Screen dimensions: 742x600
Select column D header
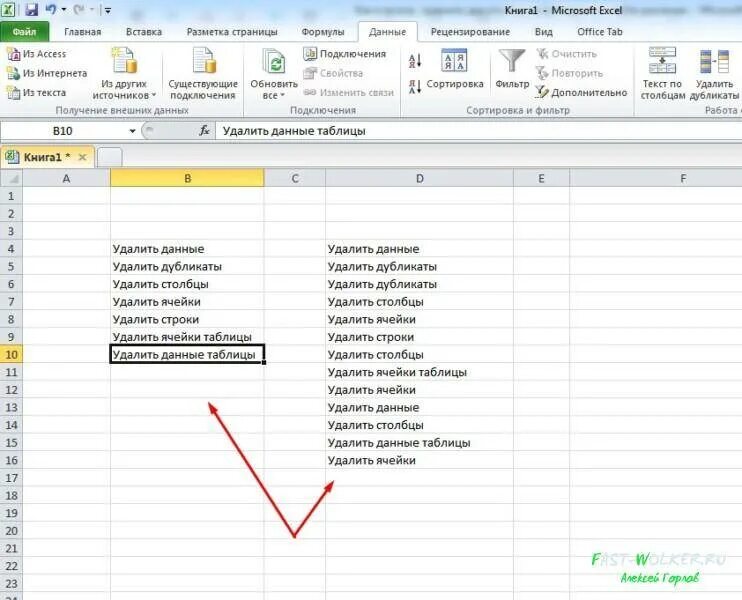tap(420, 178)
